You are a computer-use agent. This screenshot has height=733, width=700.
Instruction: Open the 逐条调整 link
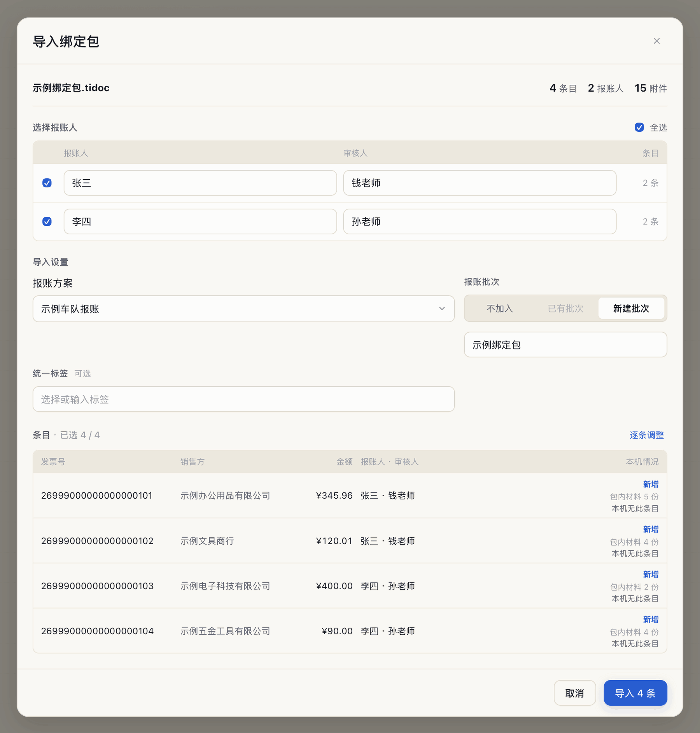[646, 435]
